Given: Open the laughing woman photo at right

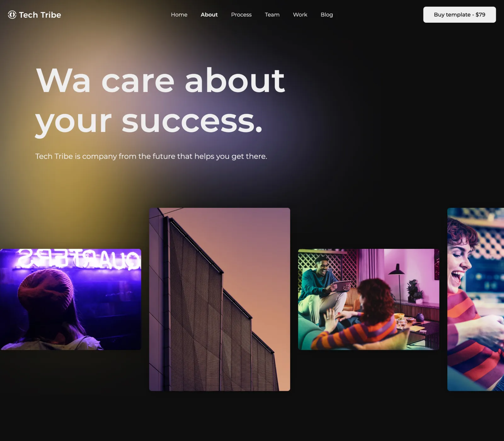Looking at the screenshot, I should (x=476, y=299).
